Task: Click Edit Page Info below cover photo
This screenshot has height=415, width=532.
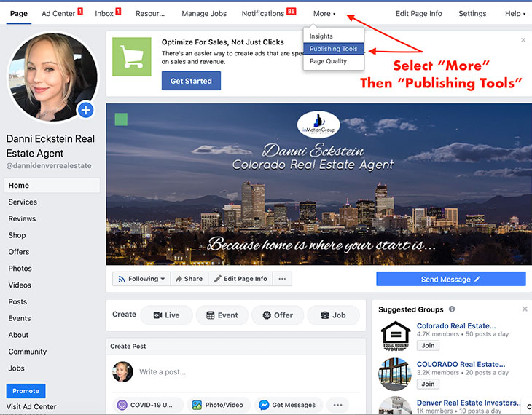Action: point(240,279)
